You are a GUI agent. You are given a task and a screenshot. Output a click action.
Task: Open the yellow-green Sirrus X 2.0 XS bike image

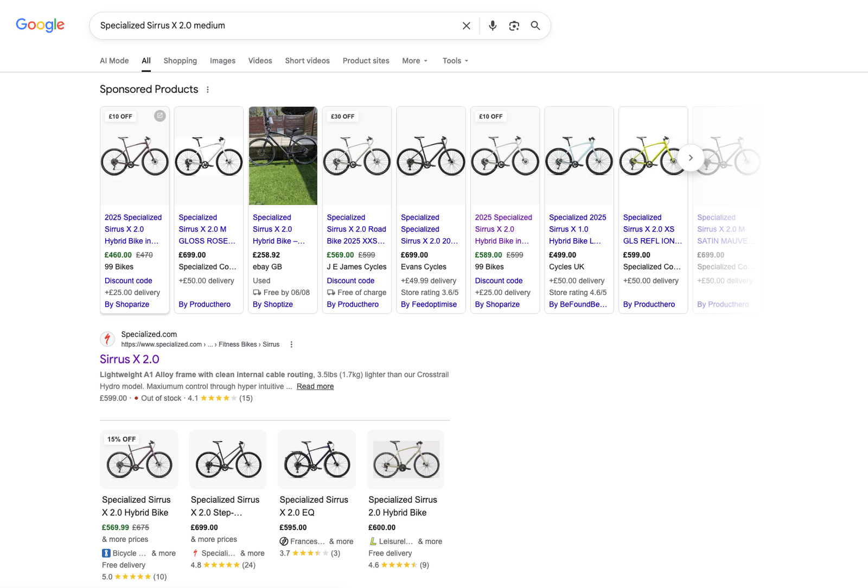coord(653,156)
